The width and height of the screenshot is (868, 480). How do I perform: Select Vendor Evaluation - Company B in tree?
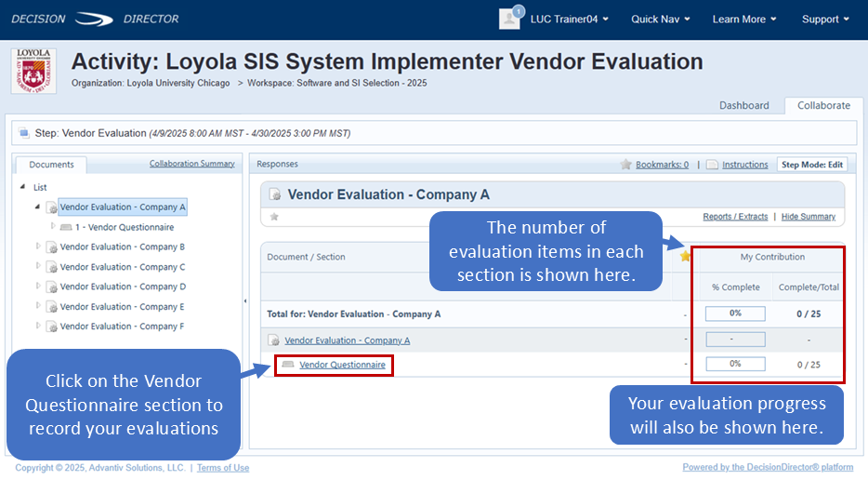(x=123, y=247)
